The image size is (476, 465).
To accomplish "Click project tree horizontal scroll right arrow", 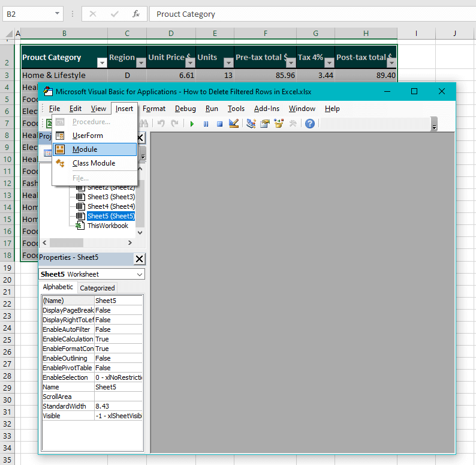I will tap(130, 242).
